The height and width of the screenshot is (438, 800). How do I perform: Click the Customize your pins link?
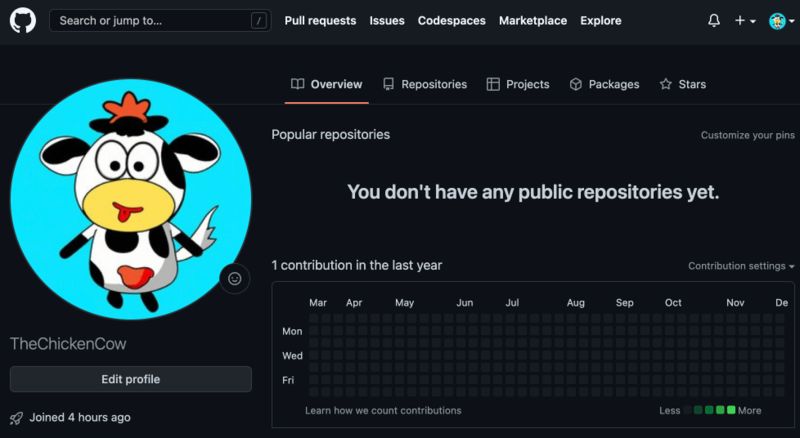747,135
